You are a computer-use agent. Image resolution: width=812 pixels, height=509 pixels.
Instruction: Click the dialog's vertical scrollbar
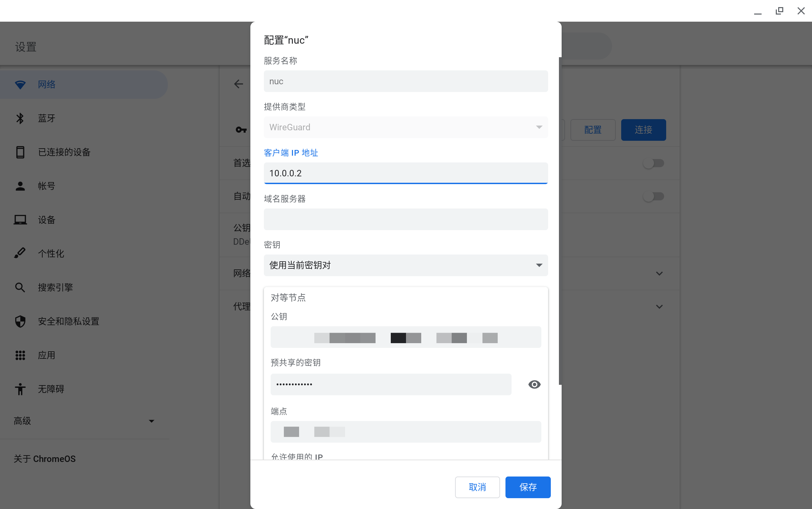pyautogui.click(x=560, y=220)
